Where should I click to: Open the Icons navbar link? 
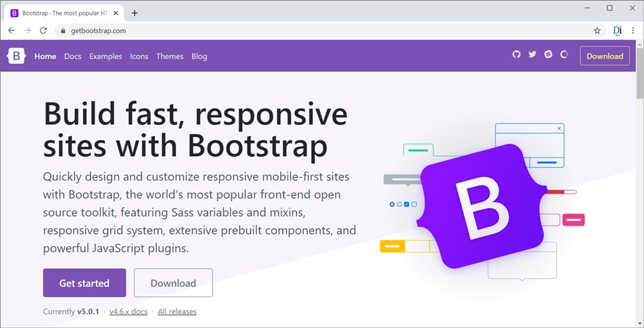tap(139, 56)
